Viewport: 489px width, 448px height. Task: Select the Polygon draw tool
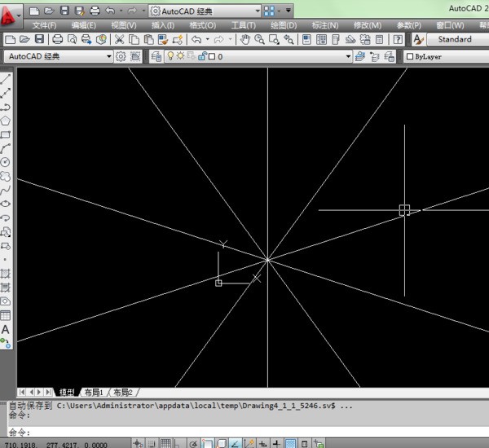click(6, 121)
